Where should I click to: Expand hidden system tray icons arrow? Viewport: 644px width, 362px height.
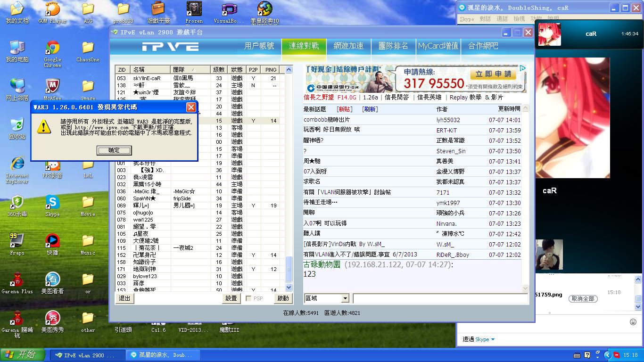(607, 355)
